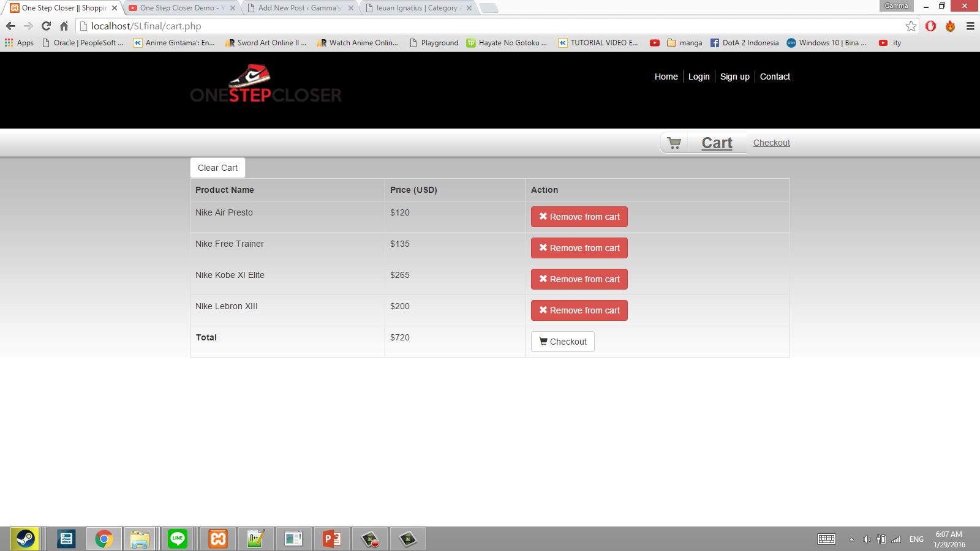Open File Explorer from the taskbar

140,539
